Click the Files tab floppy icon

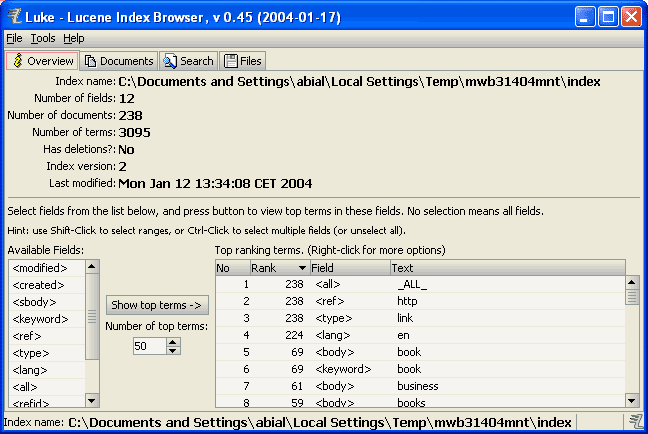click(231, 61)
